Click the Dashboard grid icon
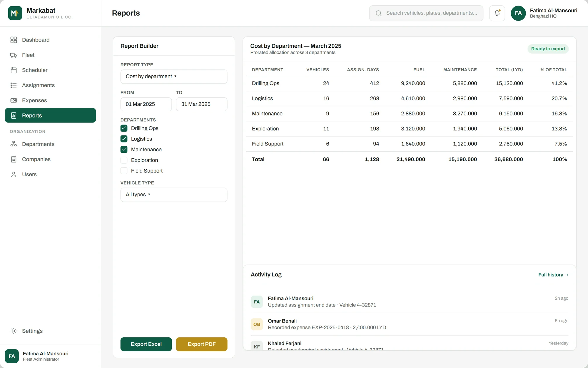Viewport: 588px width, 368px height. coord(14,40)
